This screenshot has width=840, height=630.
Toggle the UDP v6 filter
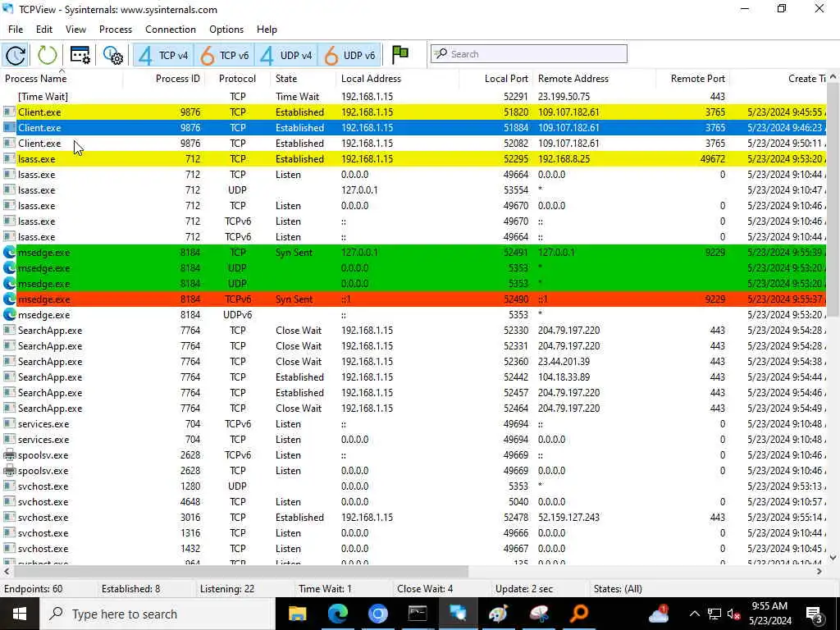coord(349,55)
